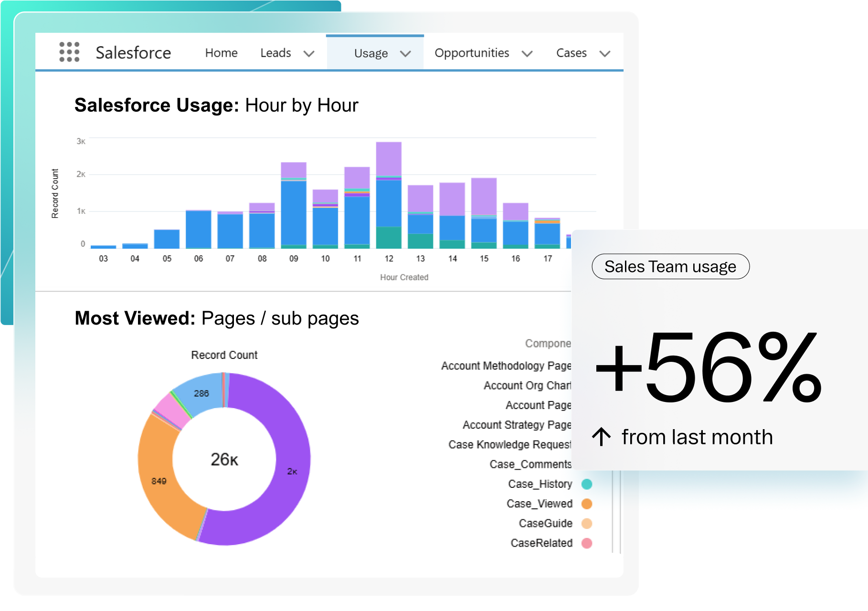Click the Salesforce Usage chart heading

pyautogui.click(x=216, y=105)
